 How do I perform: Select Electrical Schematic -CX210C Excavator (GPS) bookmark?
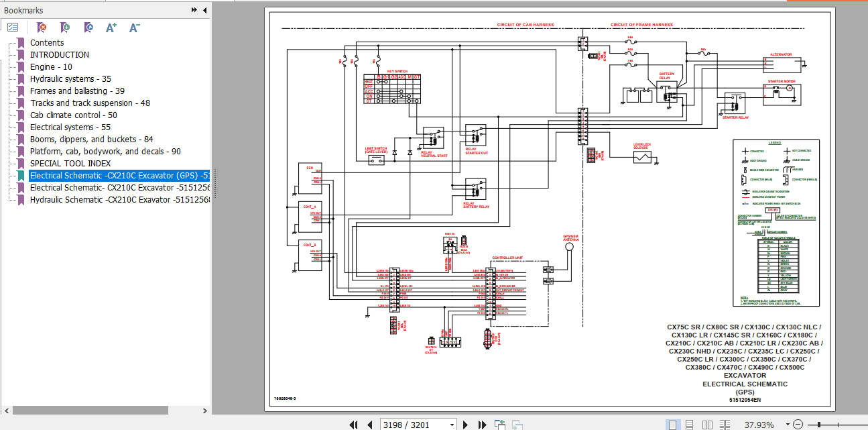coord(120,176)
